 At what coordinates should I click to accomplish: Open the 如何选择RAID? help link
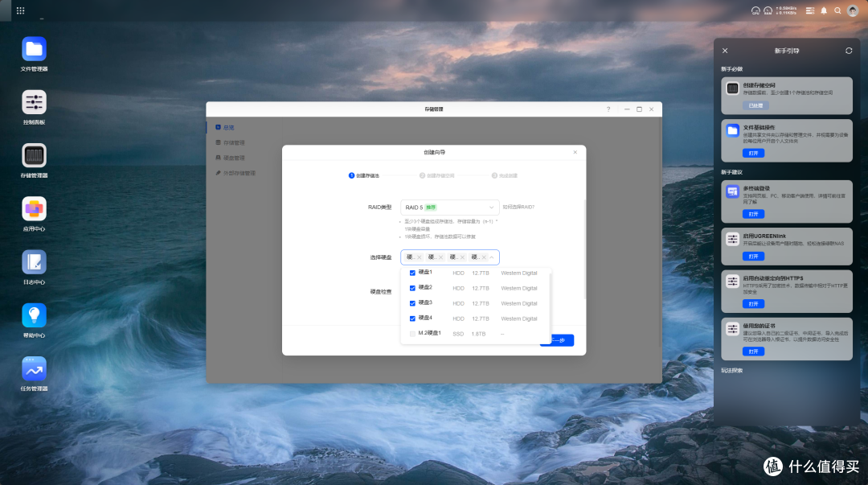[518, 208]
